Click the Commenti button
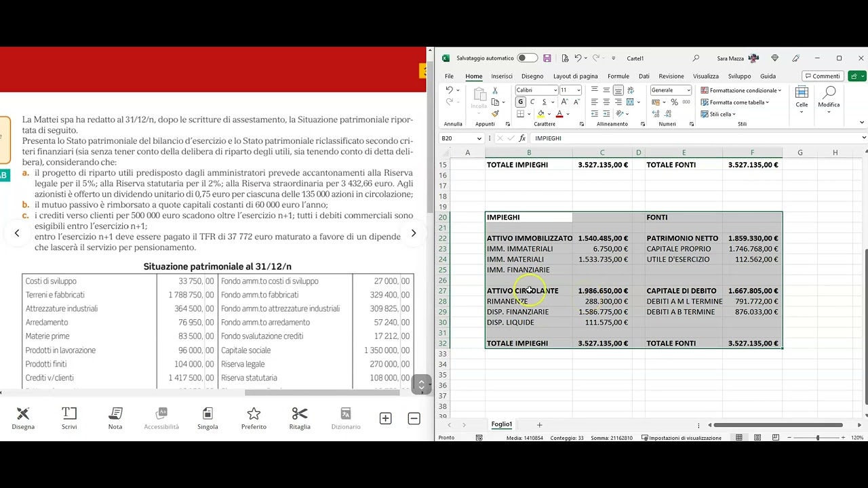The width and height of the screenshot is (868, 488). point(823,76)
